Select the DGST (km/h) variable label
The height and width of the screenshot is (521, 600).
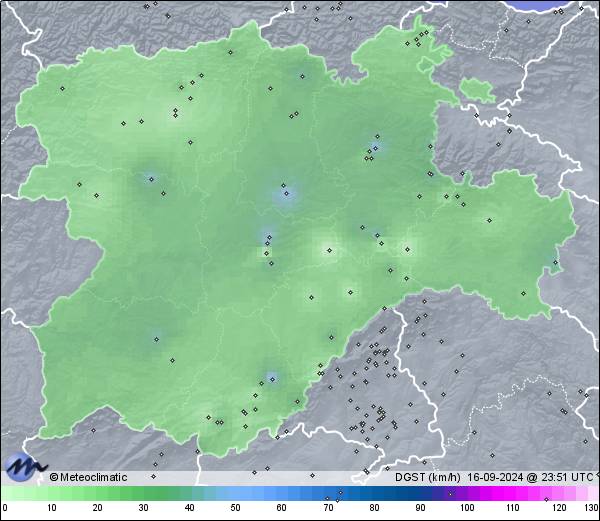427,477
